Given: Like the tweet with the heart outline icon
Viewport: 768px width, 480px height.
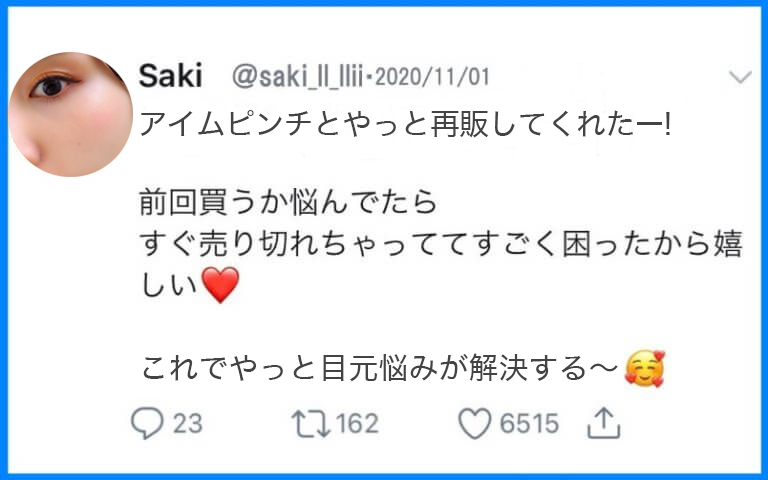Looking at the screenshot, I should click(474, 424).
